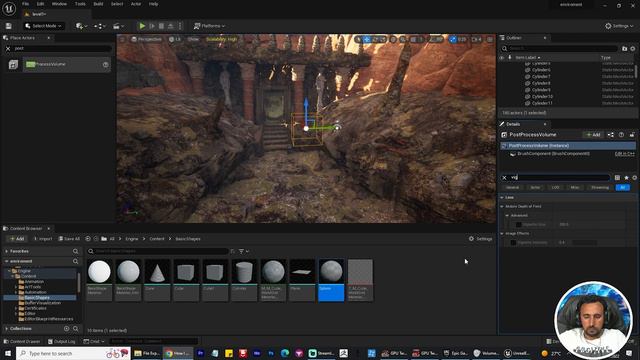The image size is (640, 360).
Task: Collapse the Image Effects category
Action: (x=502, y=233)
